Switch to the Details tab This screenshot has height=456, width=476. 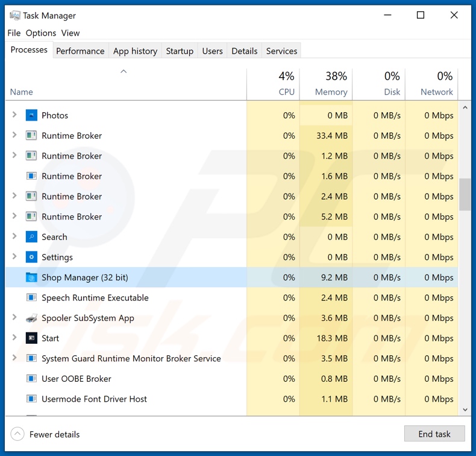[245, 51]
